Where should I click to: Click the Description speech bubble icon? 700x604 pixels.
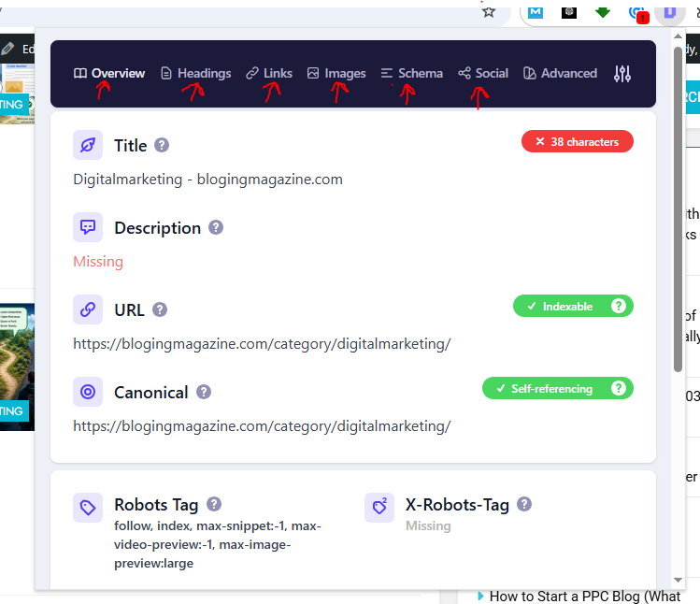pos(88,227)
